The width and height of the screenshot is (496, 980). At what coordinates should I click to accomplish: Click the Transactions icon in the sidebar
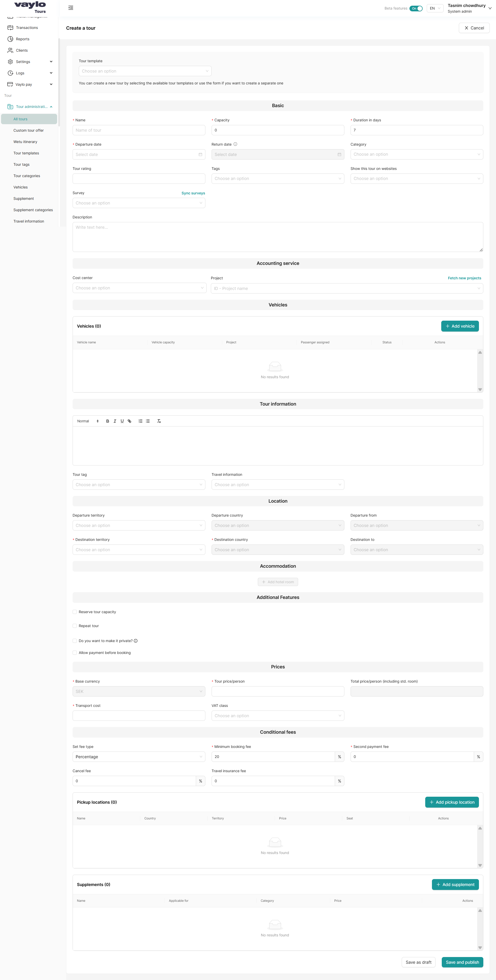coord(10,27)
